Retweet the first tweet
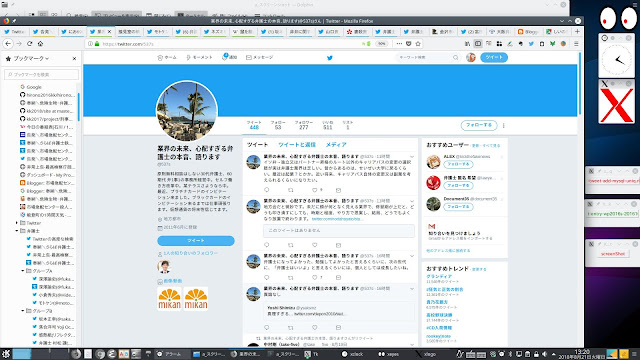Screen dimensions: 640x360 pos(291,190)
